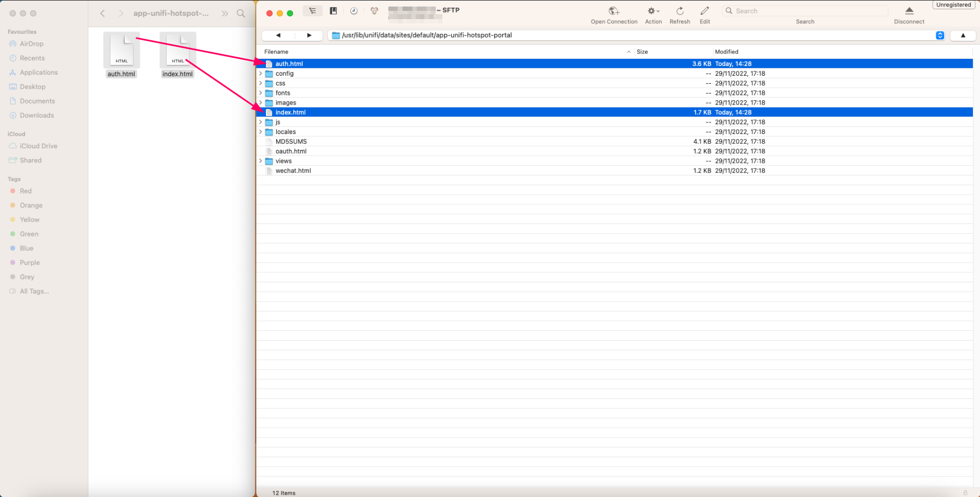Refresh the remote directory listing

[x=679, y=11]
